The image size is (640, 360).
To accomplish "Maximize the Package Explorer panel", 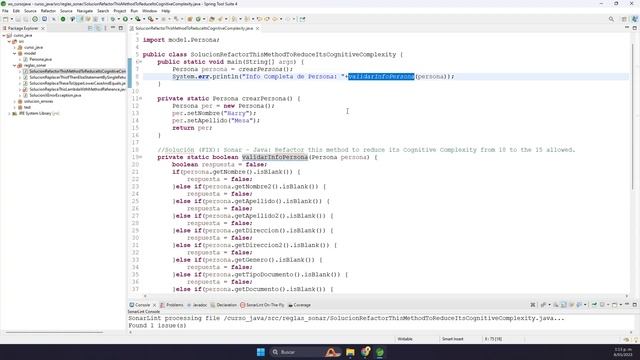I will coord(121,28).
